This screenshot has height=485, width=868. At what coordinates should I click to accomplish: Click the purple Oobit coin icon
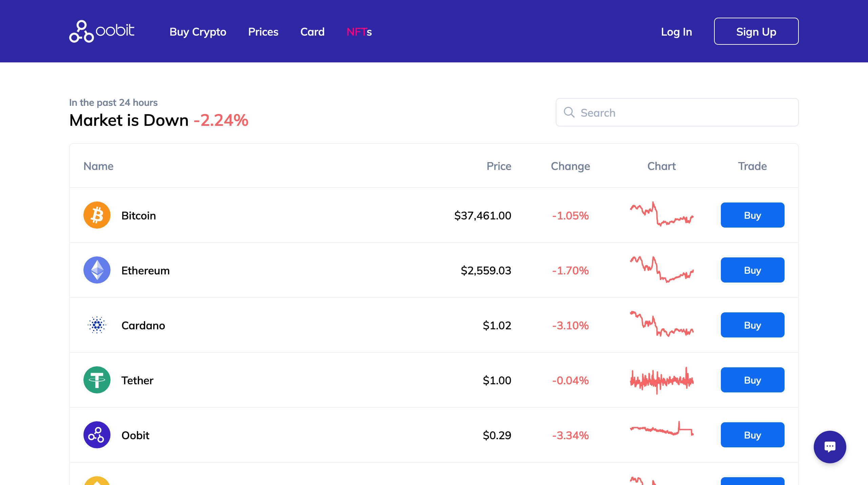coord(97,435)
